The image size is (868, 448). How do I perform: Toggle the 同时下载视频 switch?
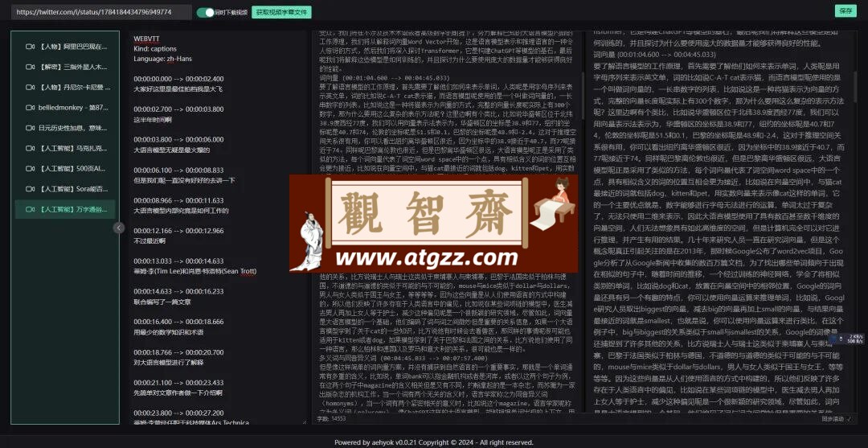pos(206,12)
